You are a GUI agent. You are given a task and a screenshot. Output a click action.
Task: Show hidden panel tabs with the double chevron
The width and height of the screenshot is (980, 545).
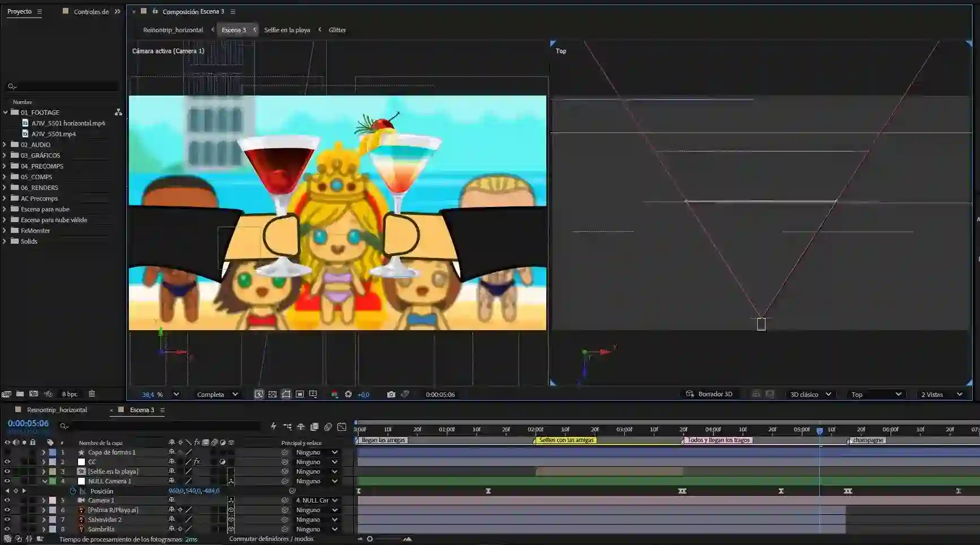118,11
